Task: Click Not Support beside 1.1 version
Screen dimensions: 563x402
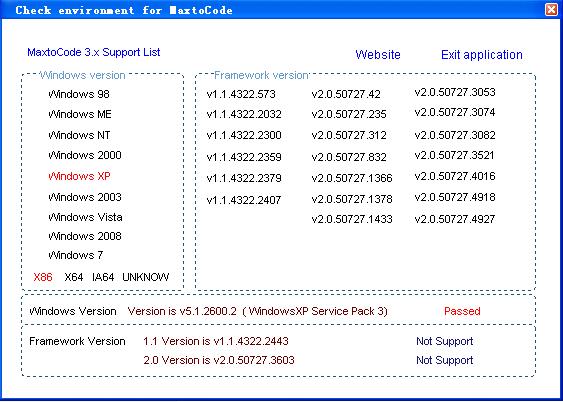Action: coord(445,341)
